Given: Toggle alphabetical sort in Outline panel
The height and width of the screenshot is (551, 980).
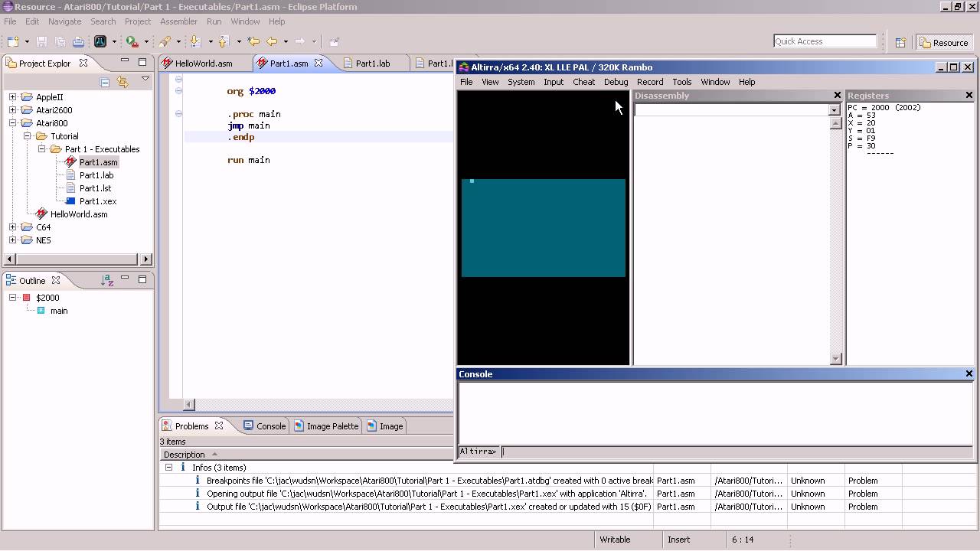Looking at the screenshot, I should tap(107, 281).
